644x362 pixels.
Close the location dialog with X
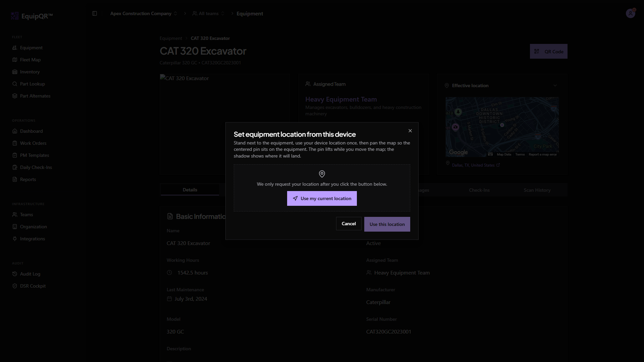click(410, 131)
